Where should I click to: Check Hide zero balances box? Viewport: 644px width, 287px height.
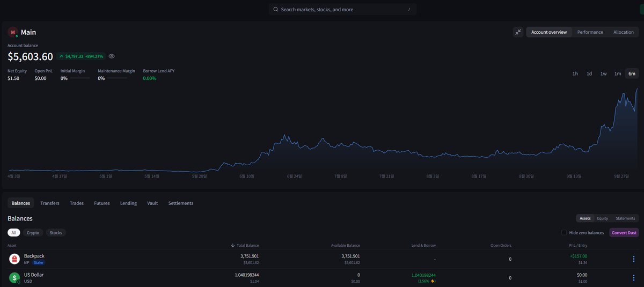point(563,232)
